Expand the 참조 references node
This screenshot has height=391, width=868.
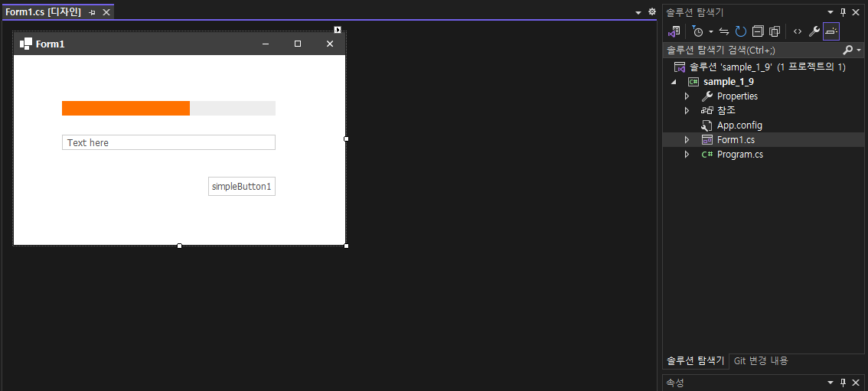point(687,111)
